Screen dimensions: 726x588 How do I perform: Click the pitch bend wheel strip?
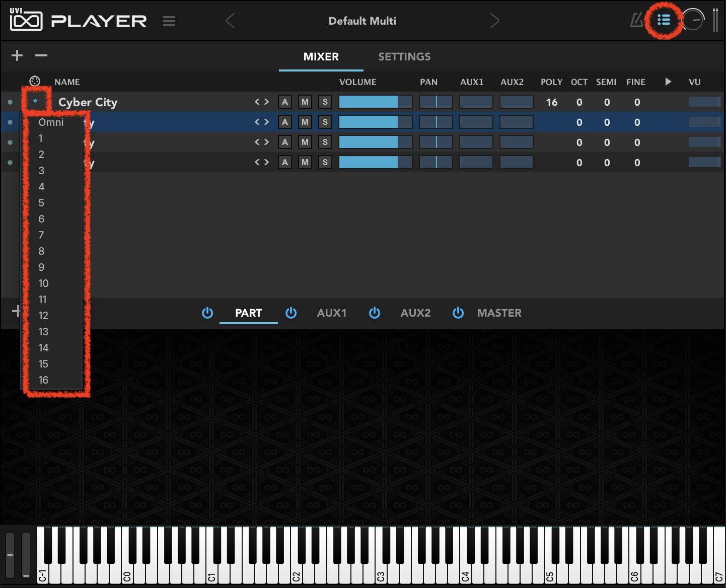10,555
